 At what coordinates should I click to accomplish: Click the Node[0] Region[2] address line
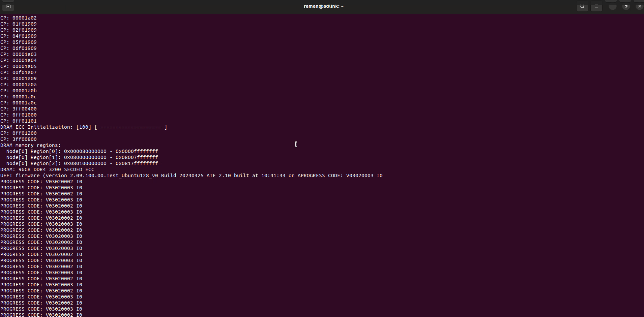[x=82, y=163]
